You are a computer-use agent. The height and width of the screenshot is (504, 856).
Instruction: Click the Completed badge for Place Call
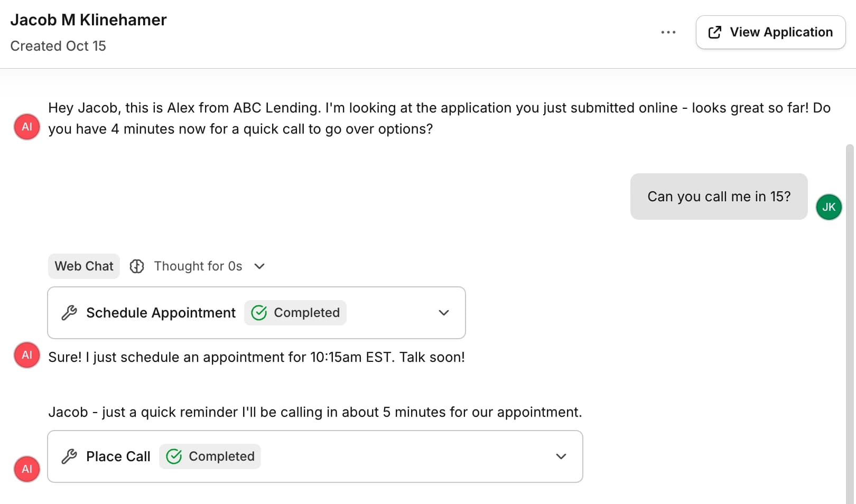pos(210,456)
